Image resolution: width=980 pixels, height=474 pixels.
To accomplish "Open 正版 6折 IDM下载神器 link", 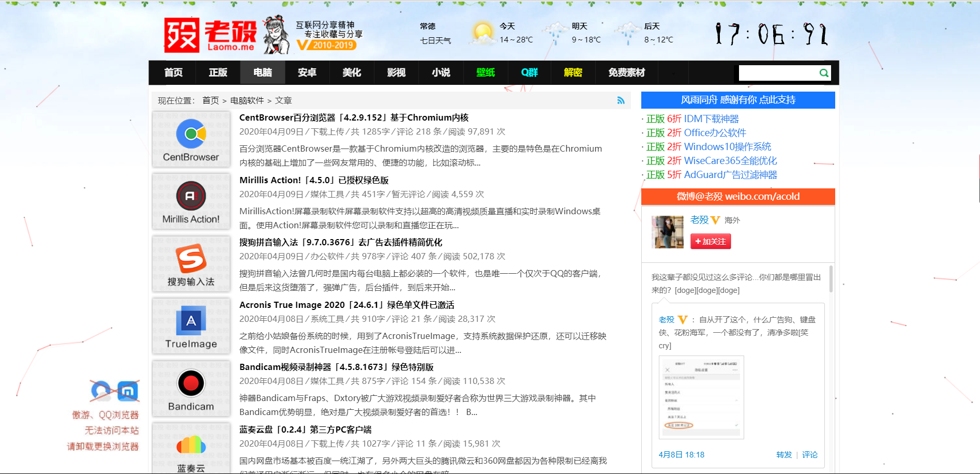I will 692,119.
